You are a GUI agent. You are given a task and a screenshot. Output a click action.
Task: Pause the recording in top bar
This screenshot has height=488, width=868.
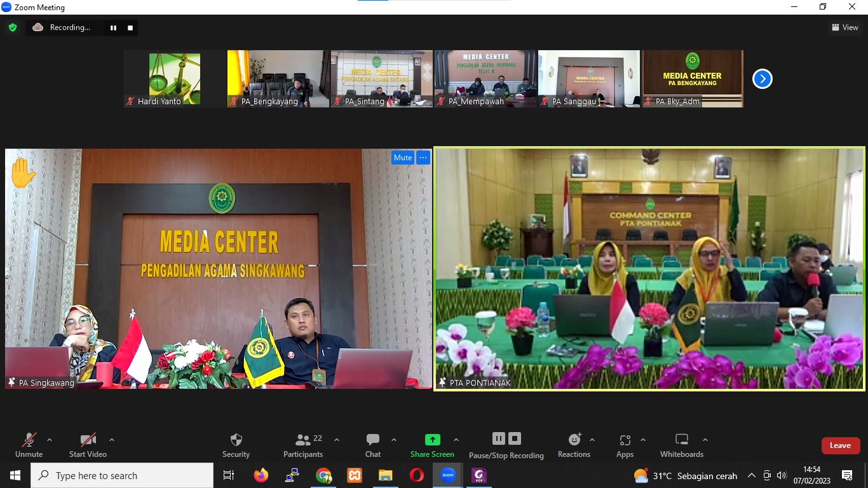114,27
